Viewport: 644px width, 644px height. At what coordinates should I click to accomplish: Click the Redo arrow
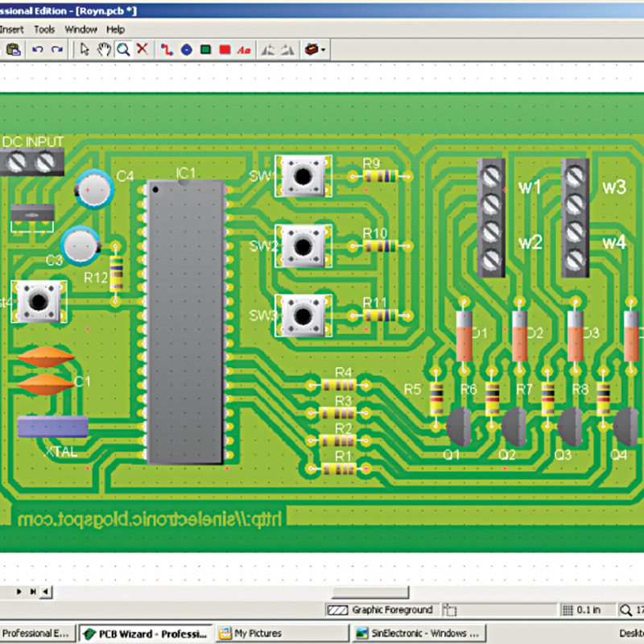(x=56, y=49)
